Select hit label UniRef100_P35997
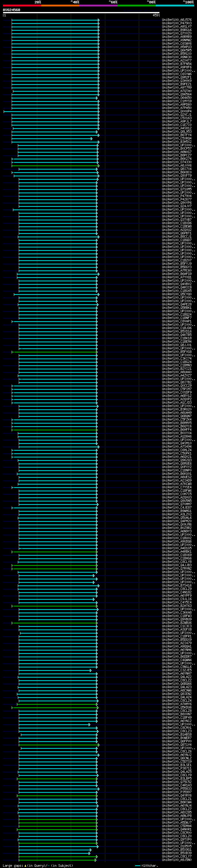 coord(177,792)
